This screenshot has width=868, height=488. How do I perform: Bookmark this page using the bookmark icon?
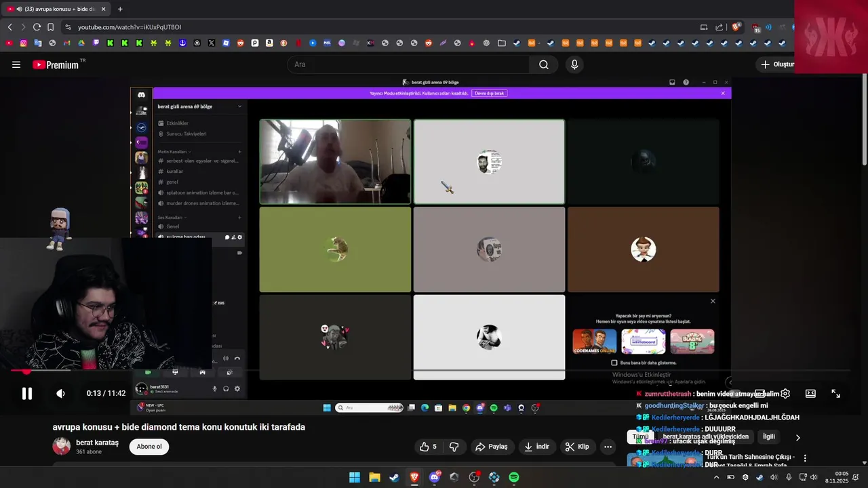tap(50, 27)
